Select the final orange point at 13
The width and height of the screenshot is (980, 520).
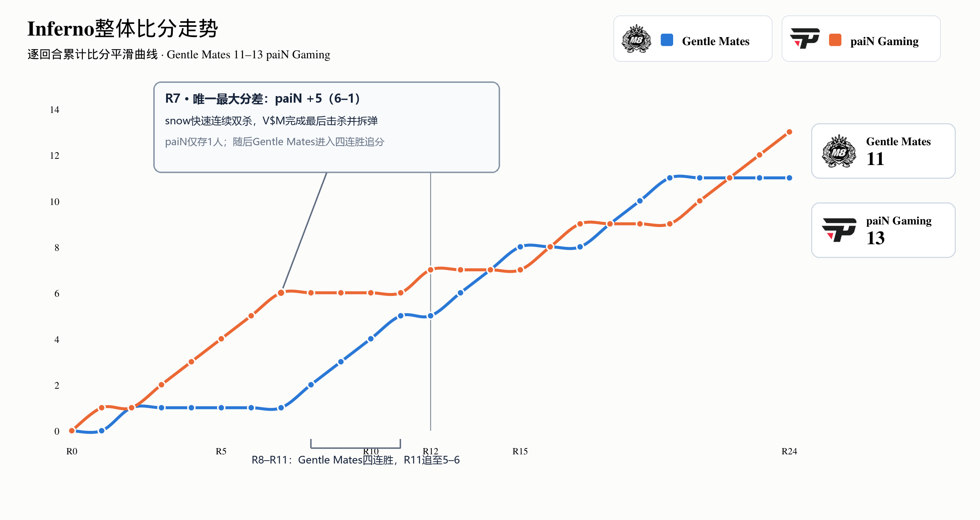[x=789, y=132]
